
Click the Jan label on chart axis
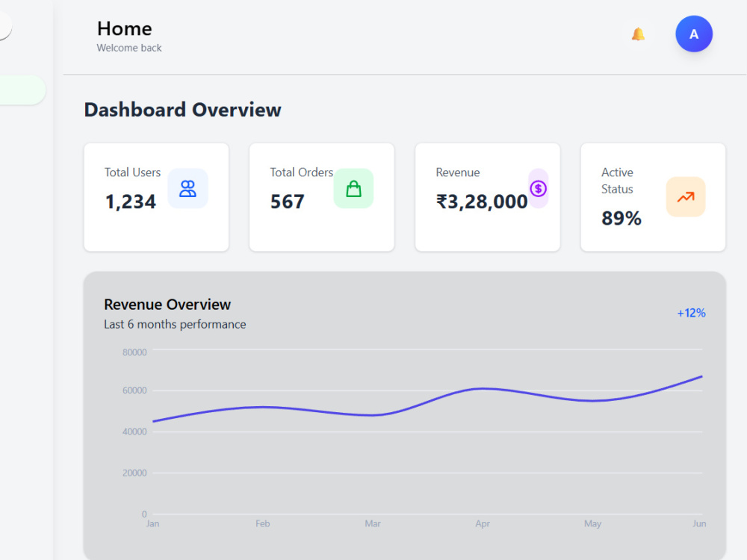point(152,523)
